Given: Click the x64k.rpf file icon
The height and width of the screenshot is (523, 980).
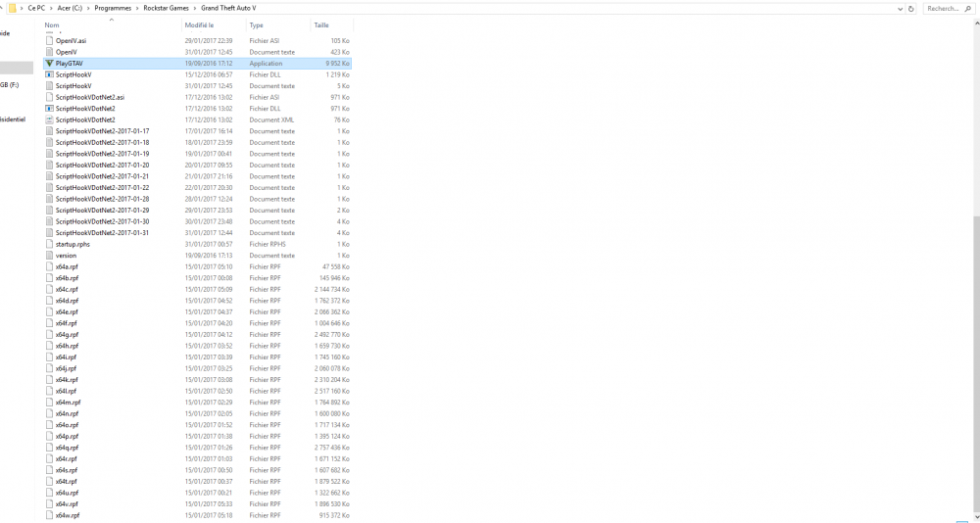Looking at the screenshot, I should coord(49,380).
